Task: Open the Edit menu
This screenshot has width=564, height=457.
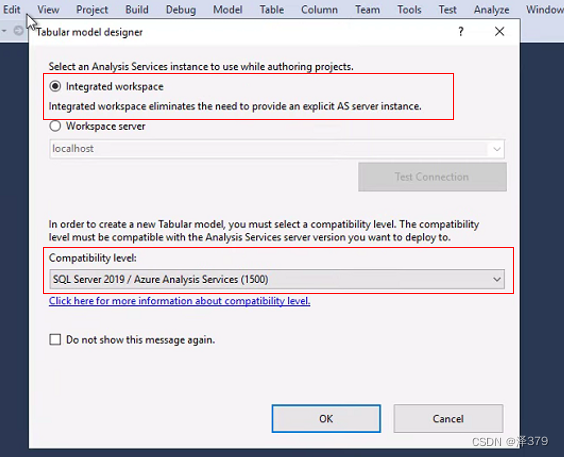Action: [12, 9]
